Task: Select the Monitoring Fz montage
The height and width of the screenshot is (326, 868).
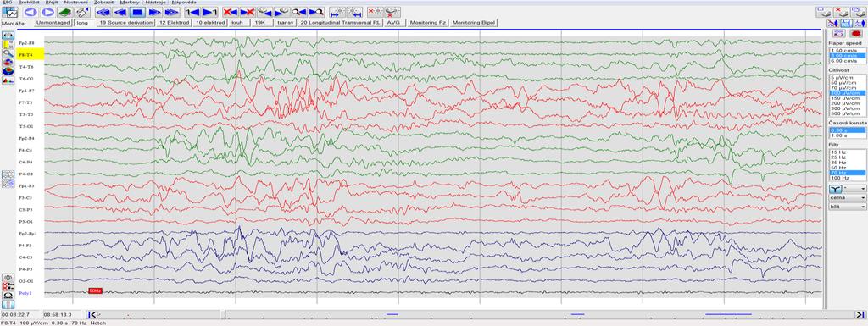Action: pos(428,23)
